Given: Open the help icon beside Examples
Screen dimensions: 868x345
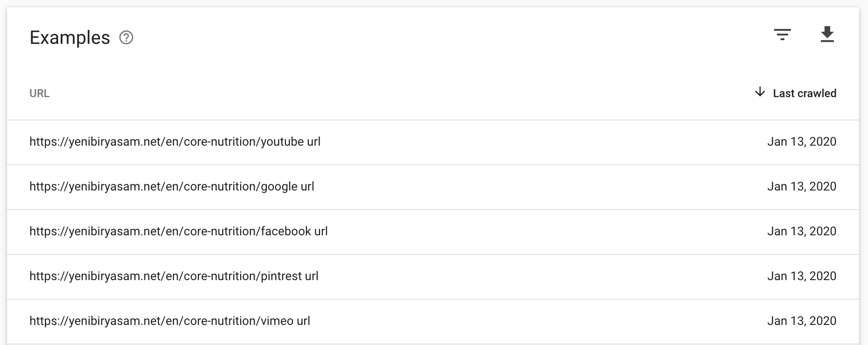Looking at the screenshot, I should tap(126, 37).
